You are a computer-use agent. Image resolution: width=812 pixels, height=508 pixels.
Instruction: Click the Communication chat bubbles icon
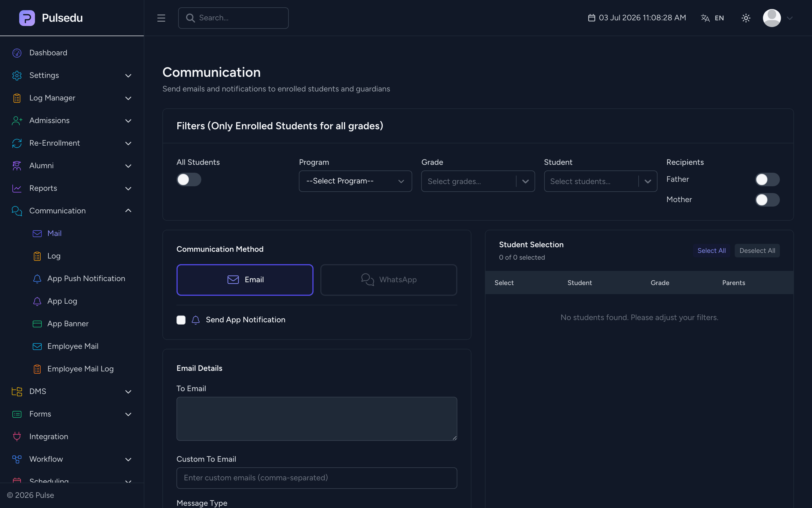[17, 211]
